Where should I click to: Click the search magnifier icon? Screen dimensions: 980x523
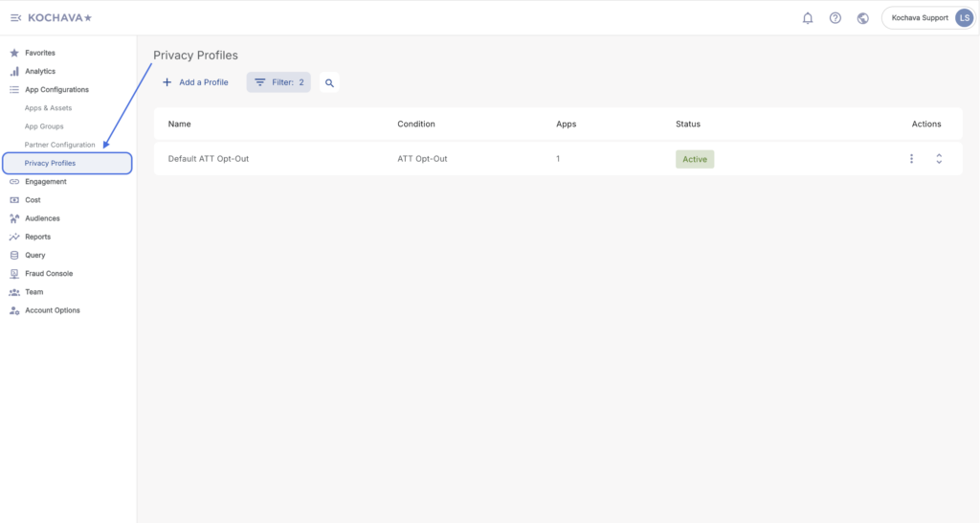click(329, 83)
